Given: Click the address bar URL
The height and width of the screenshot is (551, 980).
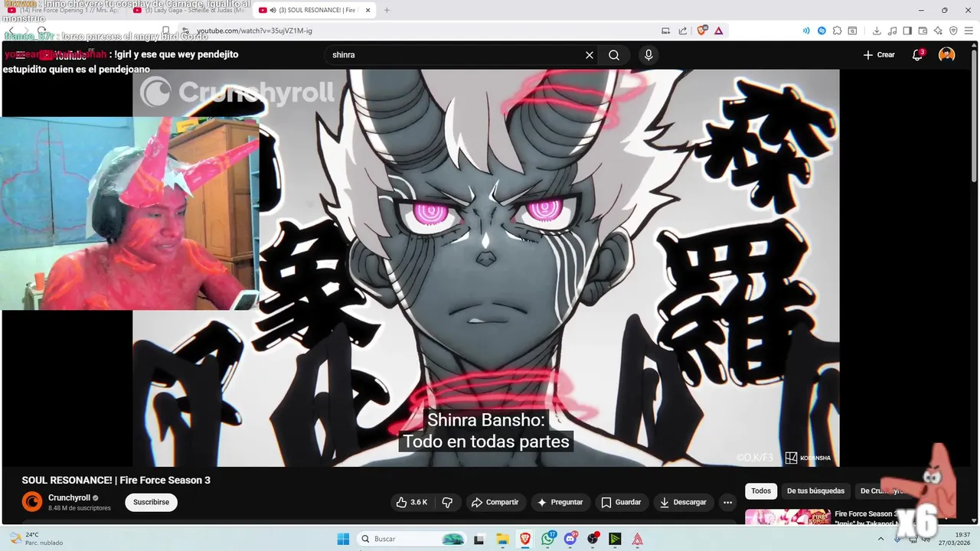Looking at the screenshot, I should tap(254, 31).
